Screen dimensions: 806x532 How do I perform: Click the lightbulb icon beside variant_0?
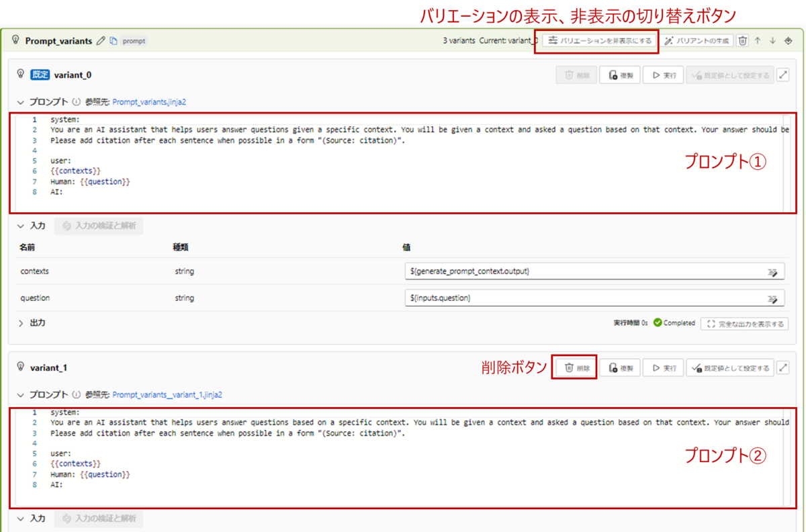click(x=21, y=75)
